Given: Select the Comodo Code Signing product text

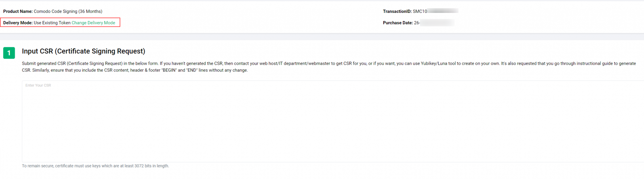Looking at the screenshot, I should tap(68, 11).
